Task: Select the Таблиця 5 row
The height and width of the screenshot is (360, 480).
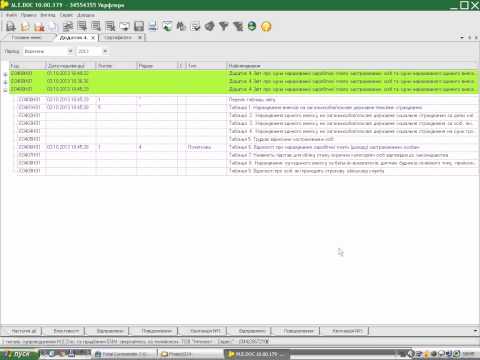Action: 247,139
